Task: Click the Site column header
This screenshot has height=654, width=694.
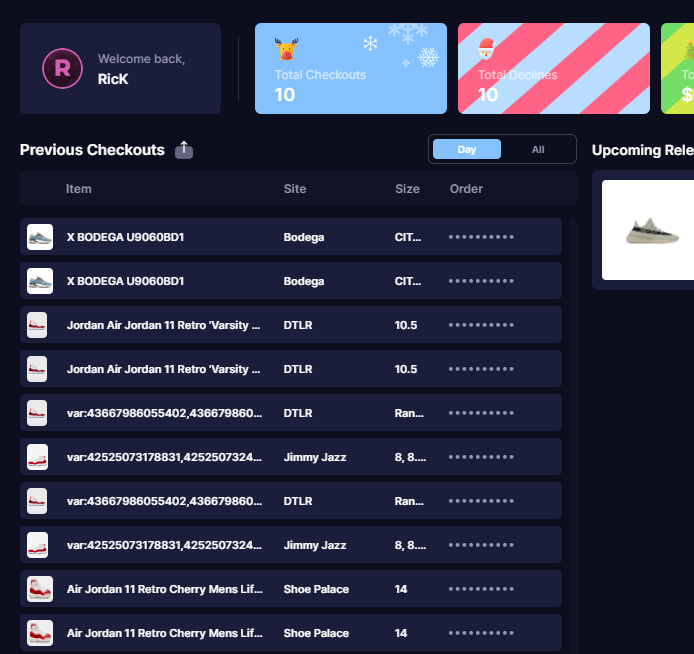Action: 295,189
